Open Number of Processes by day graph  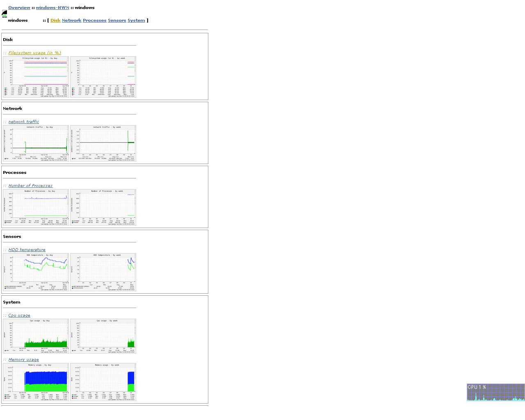pyautogui.click(x=36, y=208)
